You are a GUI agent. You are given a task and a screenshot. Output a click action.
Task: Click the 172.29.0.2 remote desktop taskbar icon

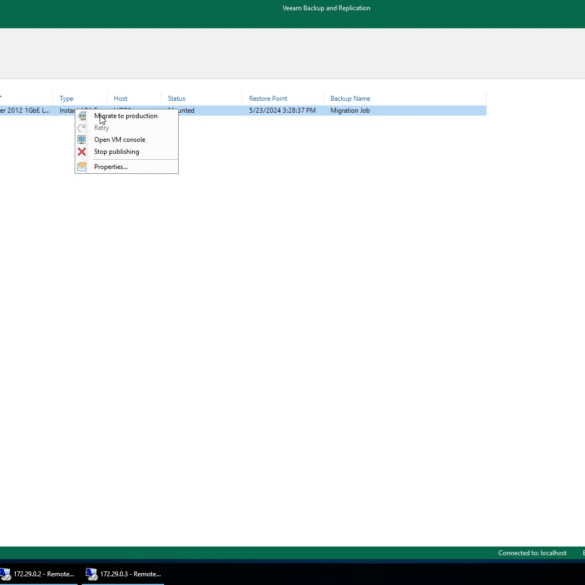tap(5, 574)
